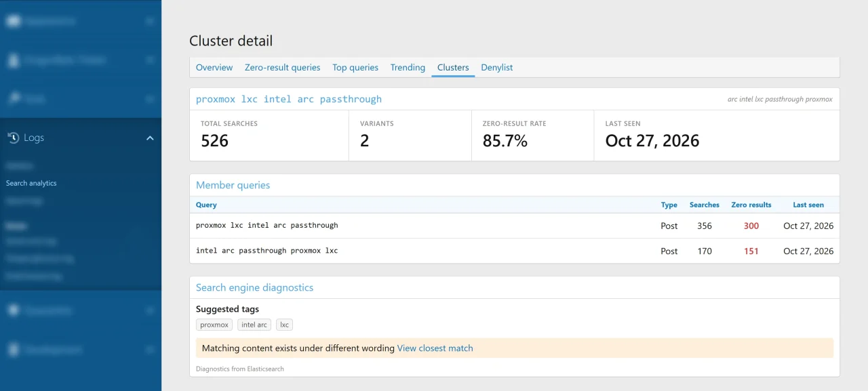This screenshot has width=868, height=391.
Task: Sort by the Zero results column header
Action: coord(751,205)
